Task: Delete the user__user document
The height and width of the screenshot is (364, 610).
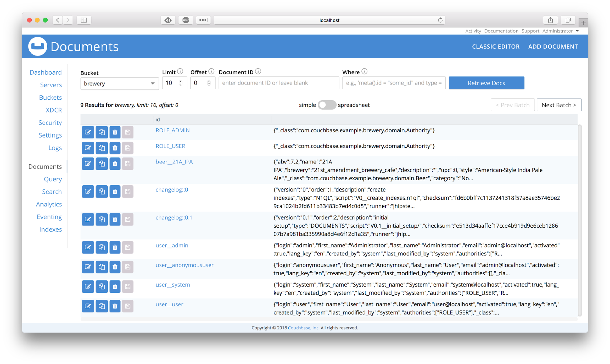Action: [x=115, y=306]
